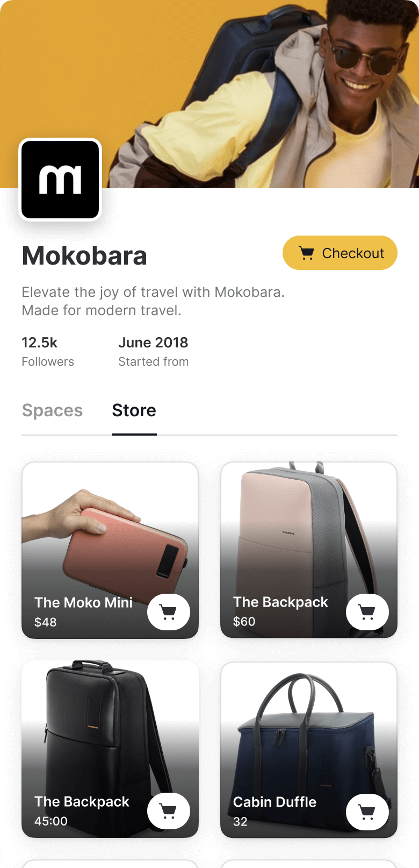
Task: Click the cart icon inside Checkout
Action: [x=307, y=253]
